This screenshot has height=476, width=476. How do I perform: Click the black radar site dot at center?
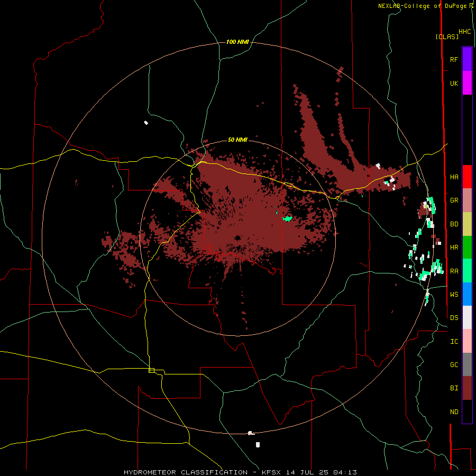[237, 238]
